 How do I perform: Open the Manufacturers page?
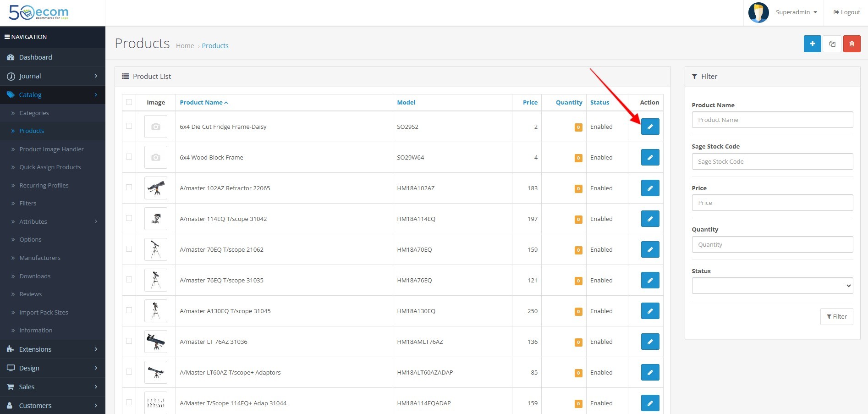[40, 258]
